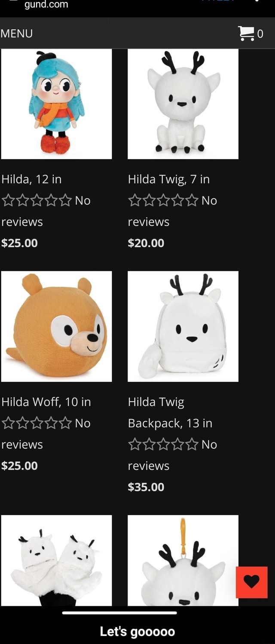275x644 pixels.
Task: Open the MENU navigation
Action: (16, 34)
